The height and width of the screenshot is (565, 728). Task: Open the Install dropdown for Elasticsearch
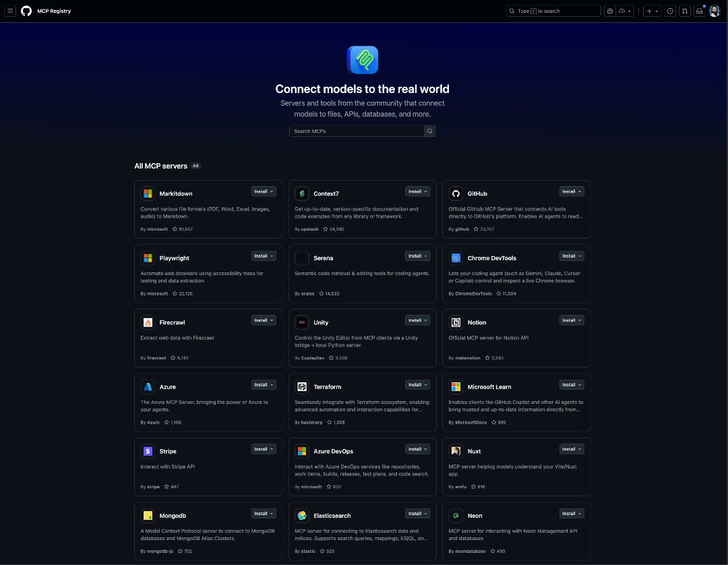click(x=418, y=514)
